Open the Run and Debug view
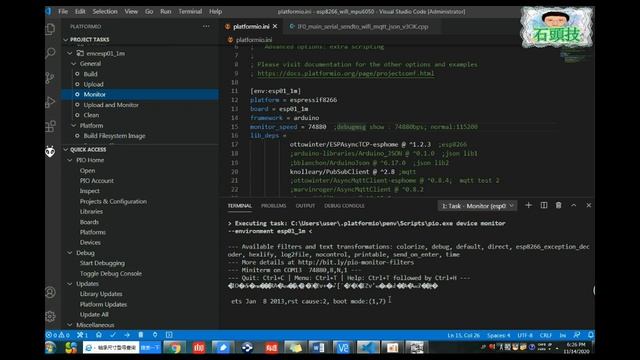The image size is (640, 360). click(x=50, y=102)
